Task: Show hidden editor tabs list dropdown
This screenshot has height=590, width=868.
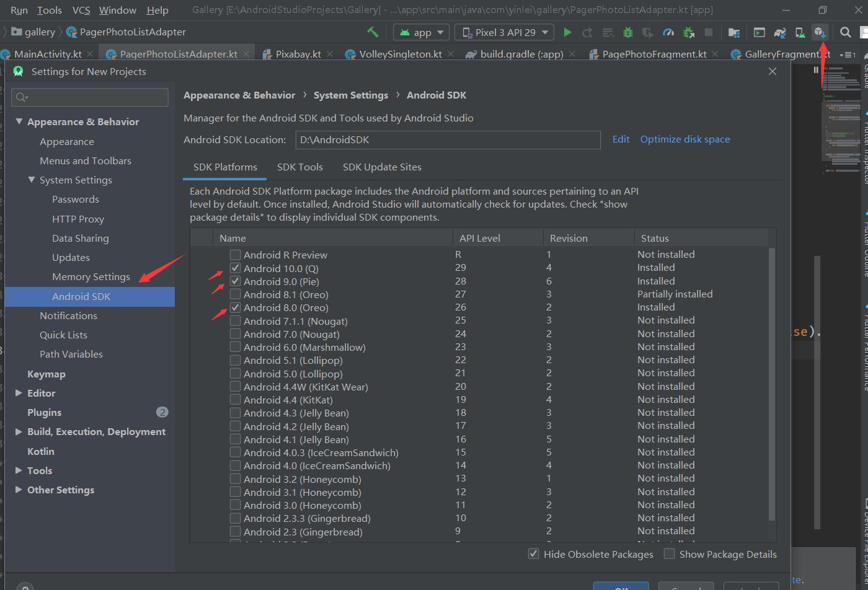Action: [x=847, y=55]
